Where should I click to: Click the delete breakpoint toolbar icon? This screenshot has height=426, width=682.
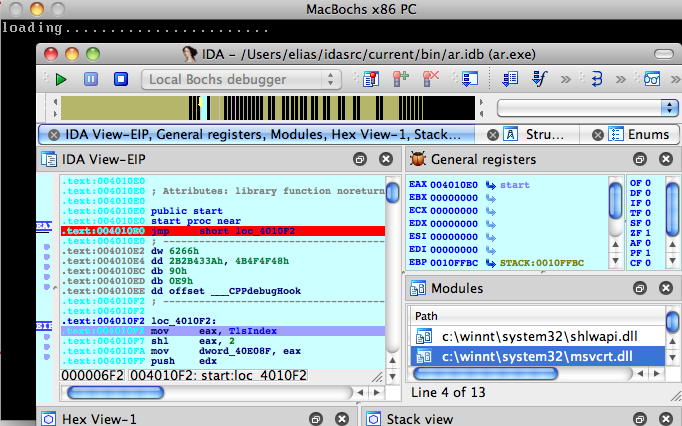pos(431,78)
